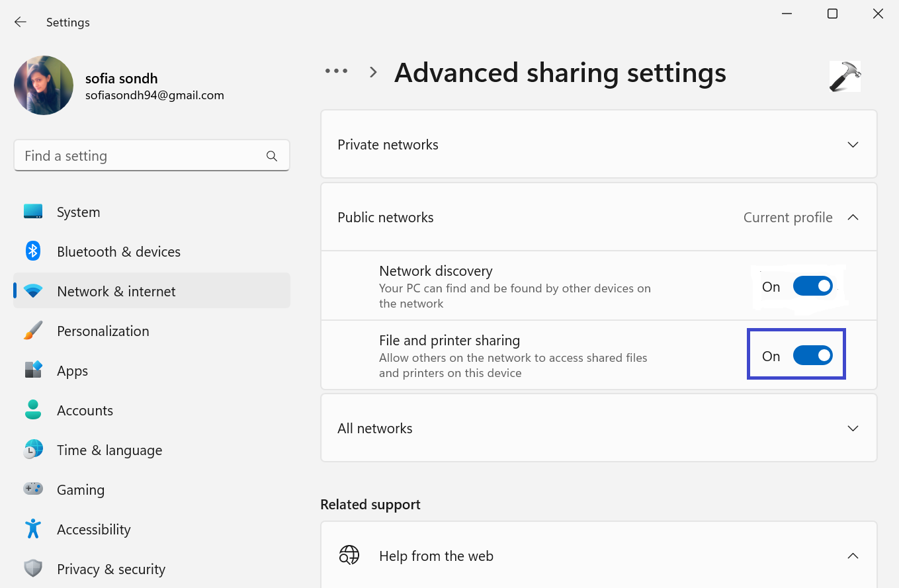899x588 pixels.
Task: Click the Find a setting search box
Action: click(x=142, y=156)
